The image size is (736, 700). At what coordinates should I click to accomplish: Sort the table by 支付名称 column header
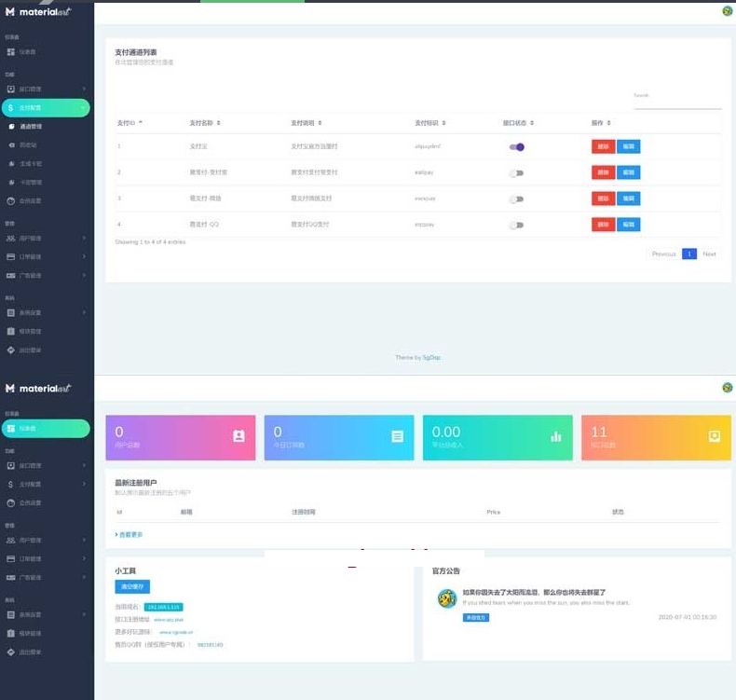pos(205,123)
